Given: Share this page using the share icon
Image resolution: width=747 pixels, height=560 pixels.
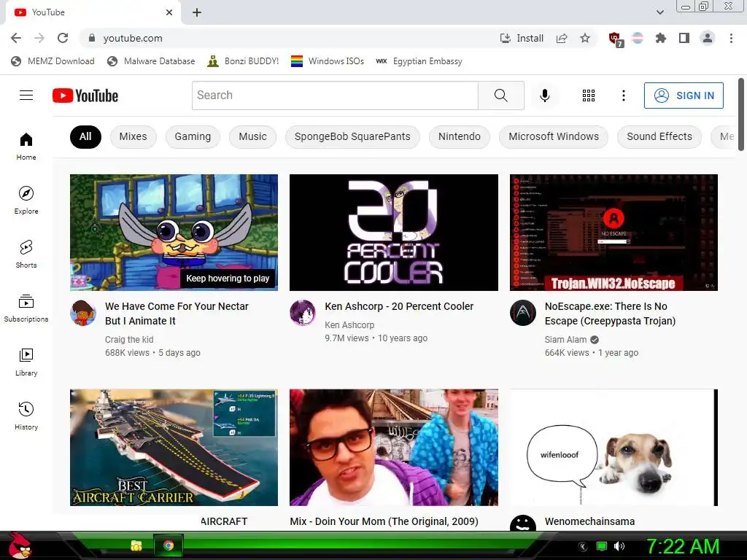Looking at the screenshot, I should click(562, 38).
